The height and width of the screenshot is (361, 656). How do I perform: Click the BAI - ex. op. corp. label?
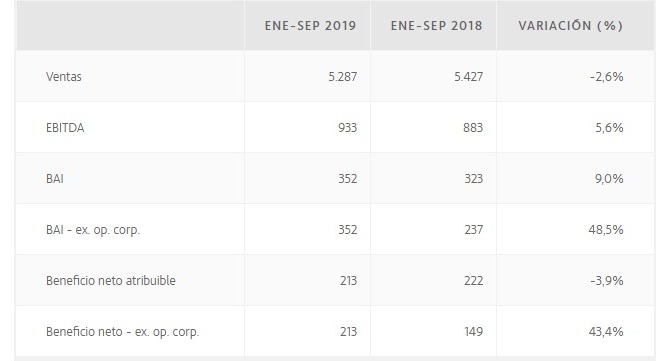pos(93,230)
